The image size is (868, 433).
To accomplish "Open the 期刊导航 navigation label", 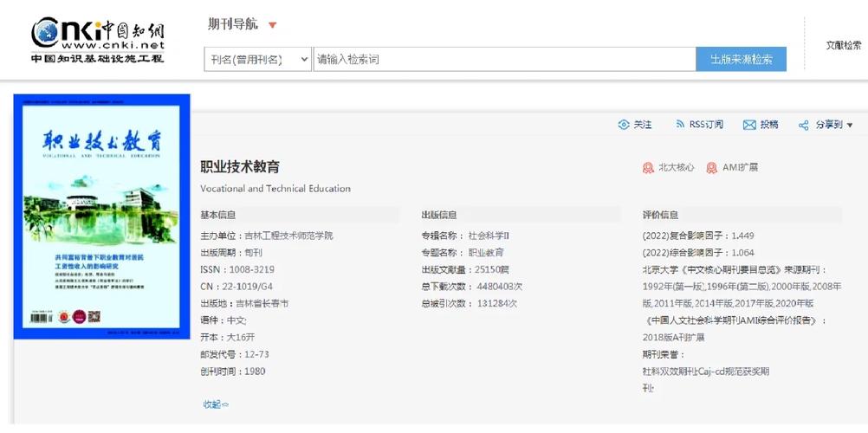I will [233, 24].
